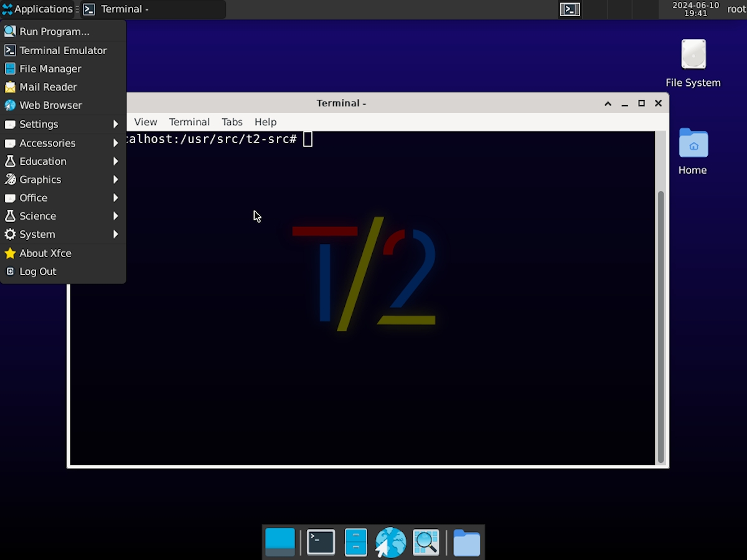Click the Run Program magnifier icon

[x=10, y=32]
